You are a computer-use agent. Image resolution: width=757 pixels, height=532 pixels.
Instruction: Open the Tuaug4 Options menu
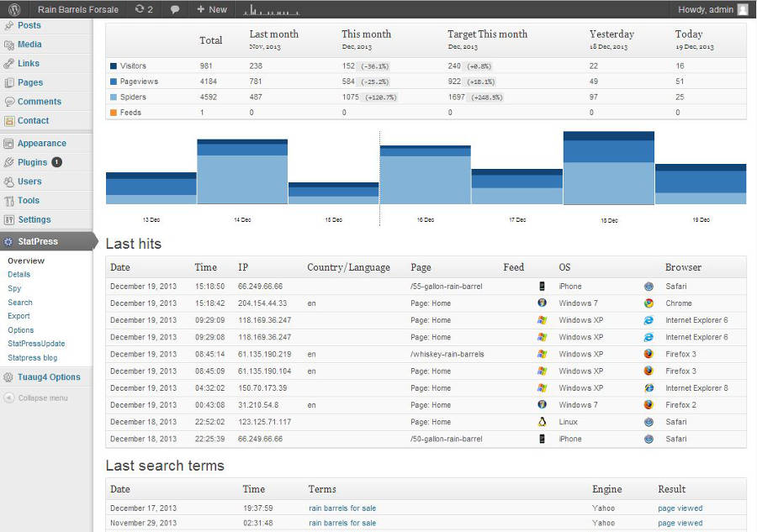(49, 377)
